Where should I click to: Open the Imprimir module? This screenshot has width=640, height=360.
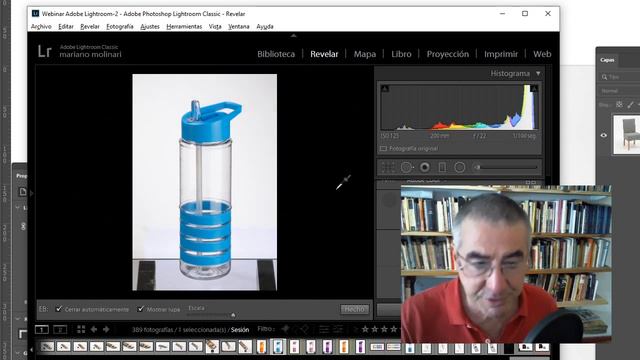pyautogui.click(x=501, y=54)
